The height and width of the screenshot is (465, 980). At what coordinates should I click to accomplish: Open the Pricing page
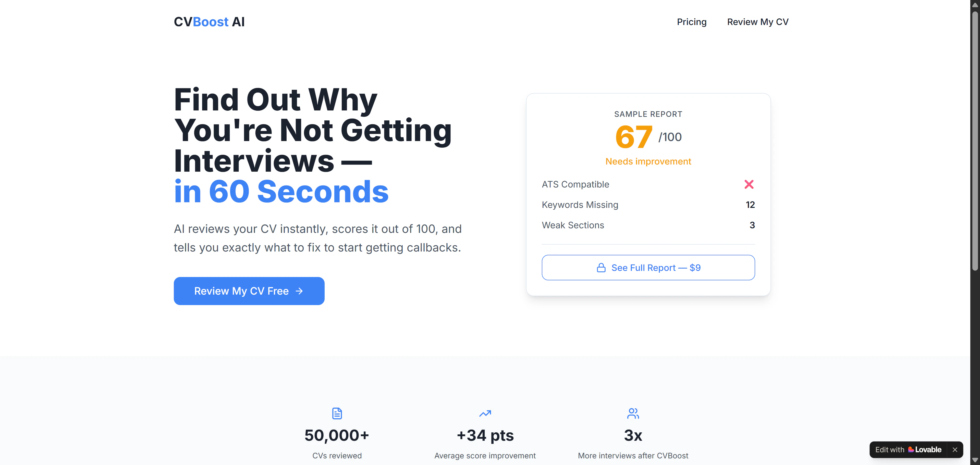pos(691,22)
